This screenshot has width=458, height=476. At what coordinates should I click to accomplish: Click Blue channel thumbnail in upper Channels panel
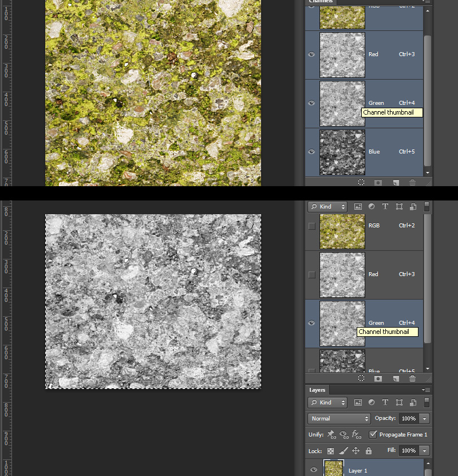tap(342, 152)
